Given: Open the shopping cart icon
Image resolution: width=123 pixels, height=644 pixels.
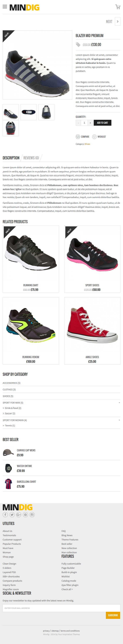Looking at the screenshot, I should (117, 7).
